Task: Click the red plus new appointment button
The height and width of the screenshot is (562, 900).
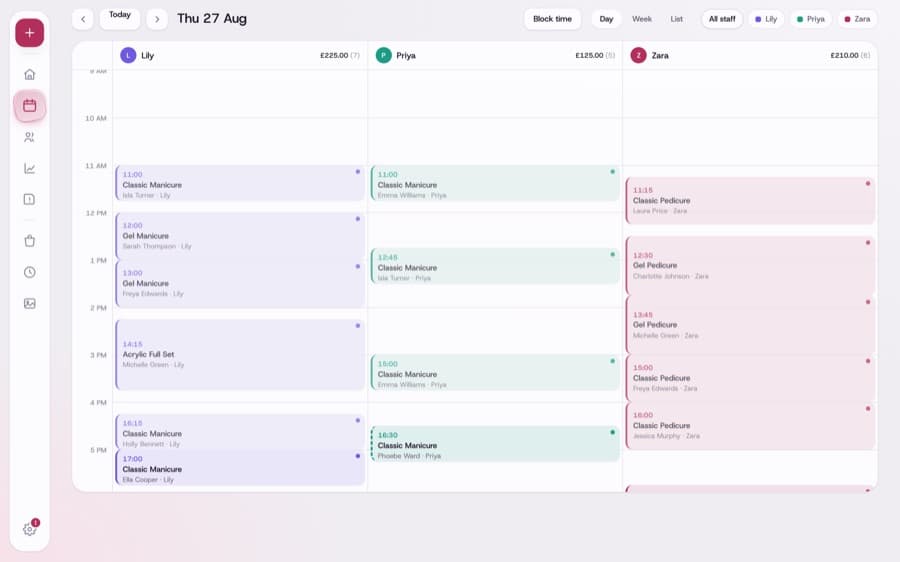Action: [x=29, y=33]
